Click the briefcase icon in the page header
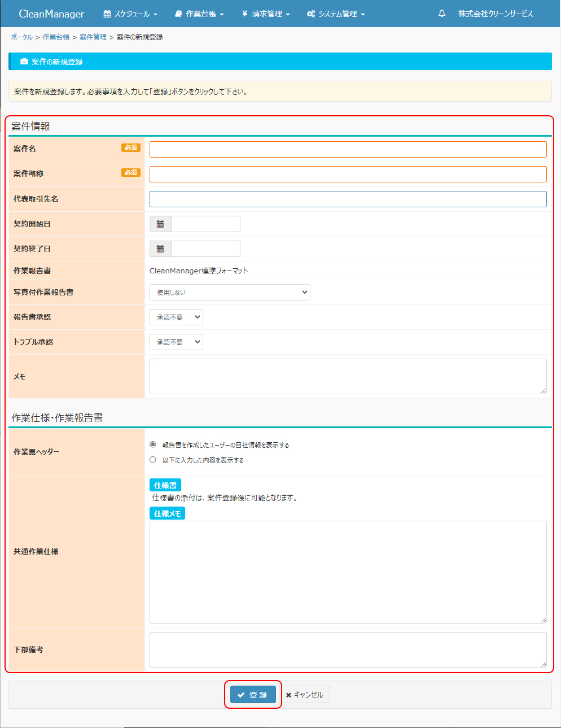Viewport: 561px width, 728px height. point(24,62)
